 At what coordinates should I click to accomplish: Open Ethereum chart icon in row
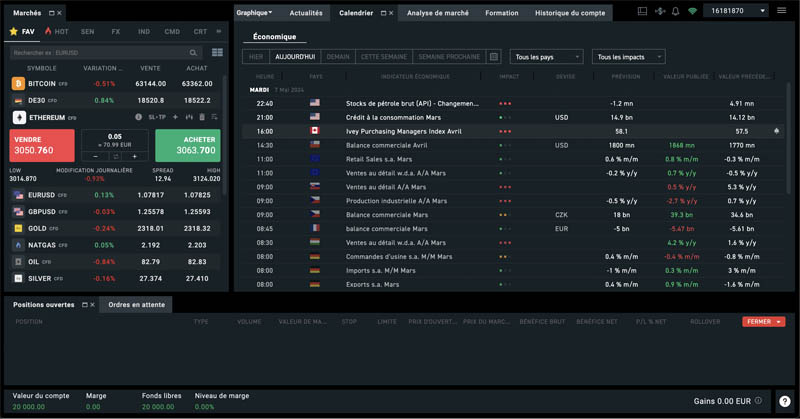189,117
